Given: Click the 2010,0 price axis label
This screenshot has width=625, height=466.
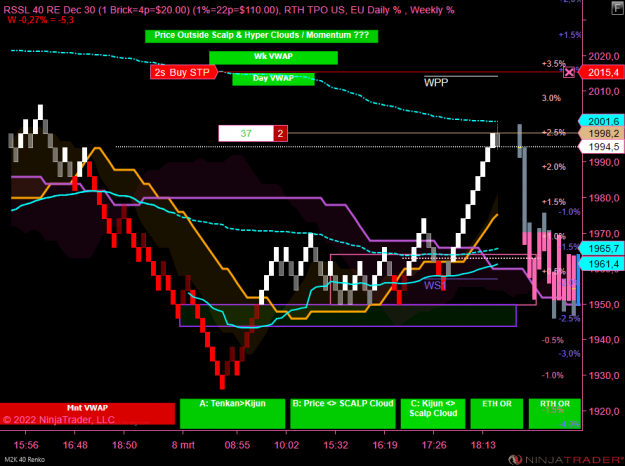Looking at the screenshot, I should click(604, 91).
